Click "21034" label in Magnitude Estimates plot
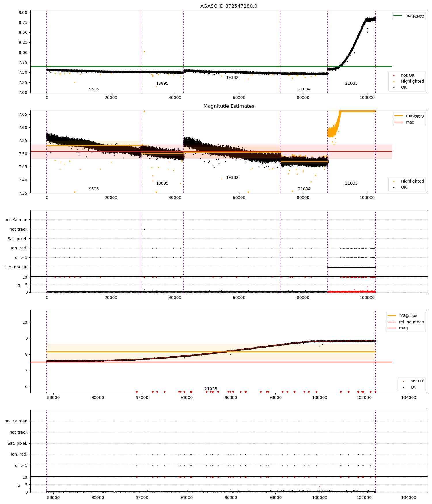Screen dimensions: 432x504 point(304,189)
